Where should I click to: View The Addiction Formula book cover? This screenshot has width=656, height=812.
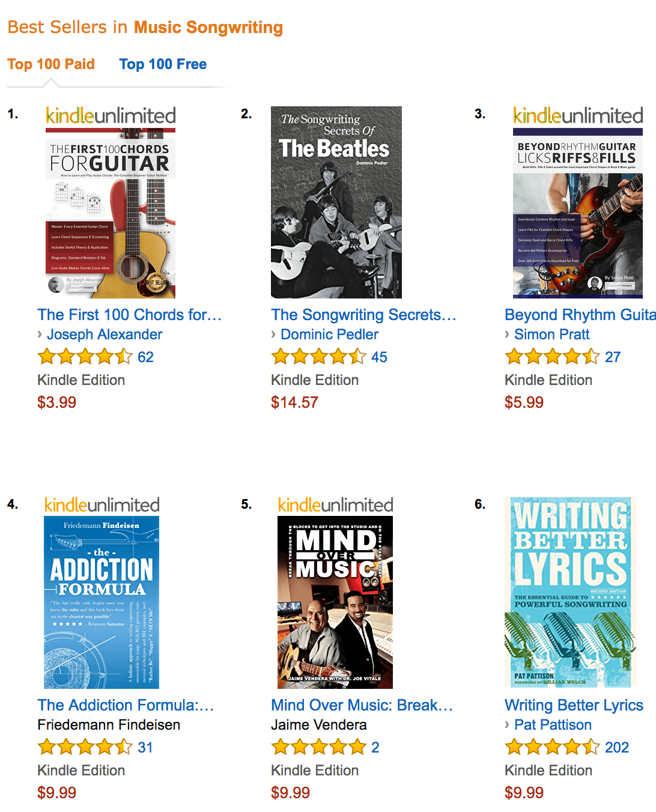pos(102,602)
